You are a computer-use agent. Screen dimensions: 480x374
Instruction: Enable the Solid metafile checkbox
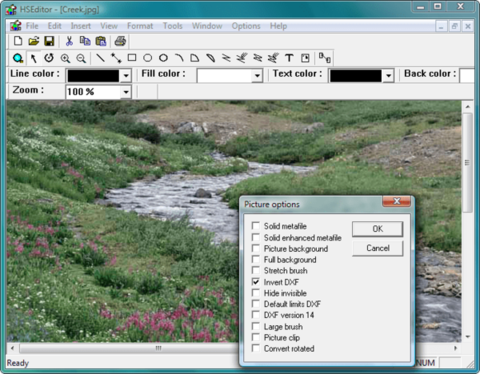(256, 226)
